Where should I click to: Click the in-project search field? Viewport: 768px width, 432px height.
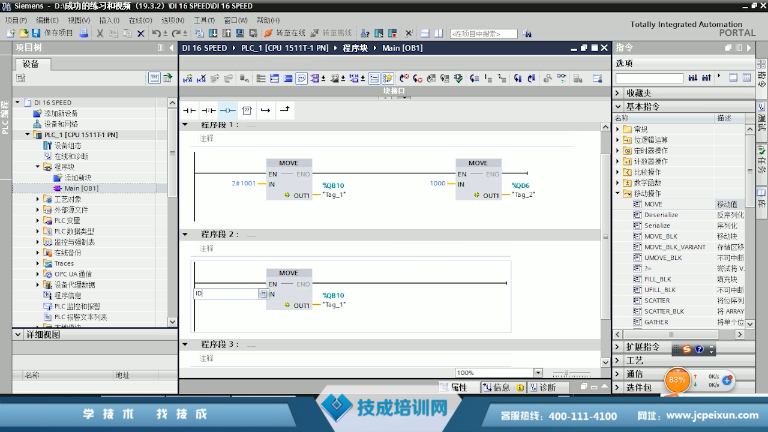(x=483, y=33)
